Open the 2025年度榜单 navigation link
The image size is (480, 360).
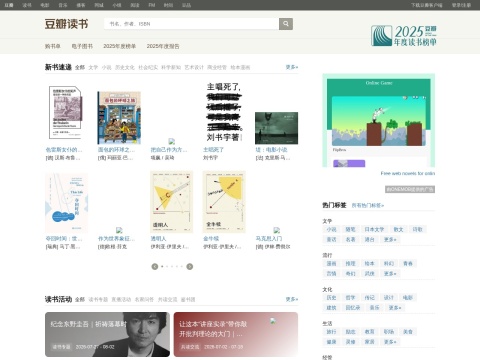coord(119,46)
